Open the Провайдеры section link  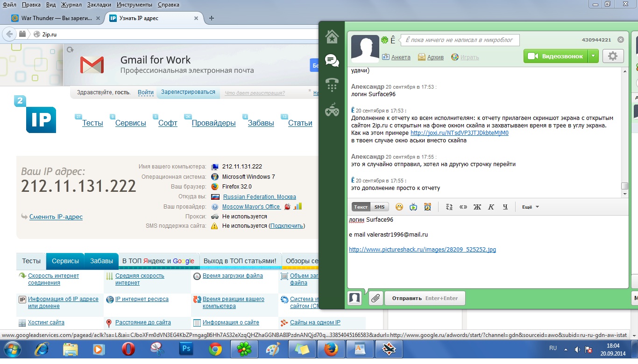tap(213, 123)
